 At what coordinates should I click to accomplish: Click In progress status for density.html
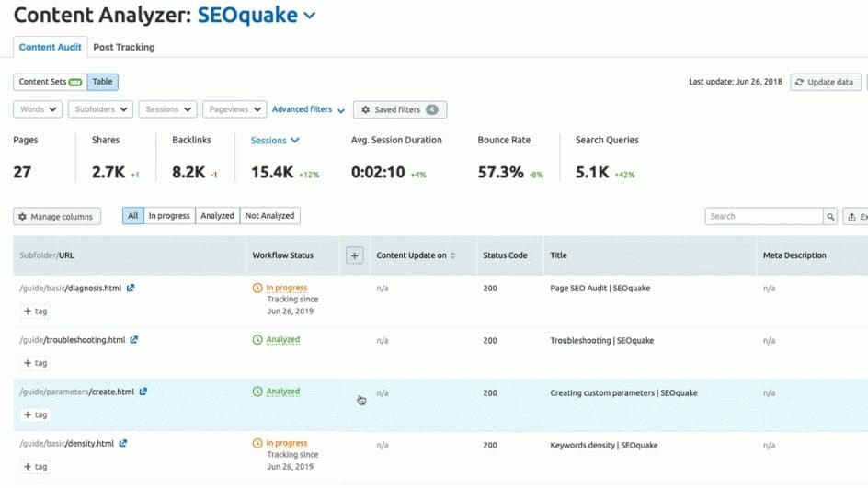287,443
